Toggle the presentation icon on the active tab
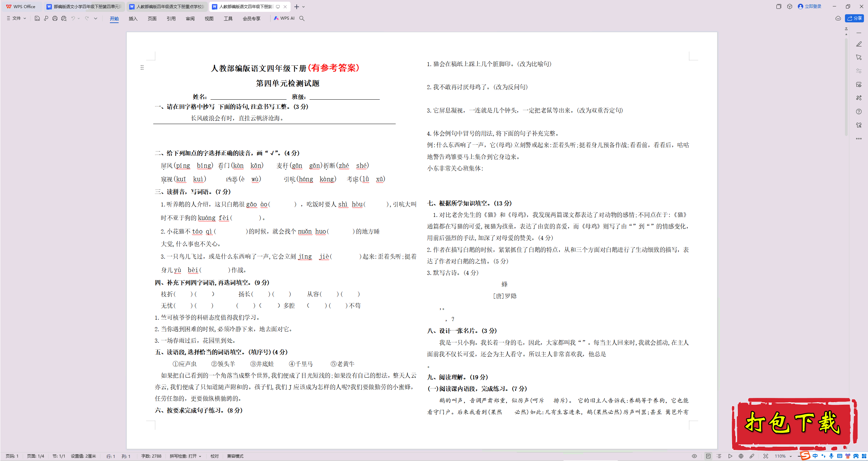Screen dimensions: 868x461 278,6
